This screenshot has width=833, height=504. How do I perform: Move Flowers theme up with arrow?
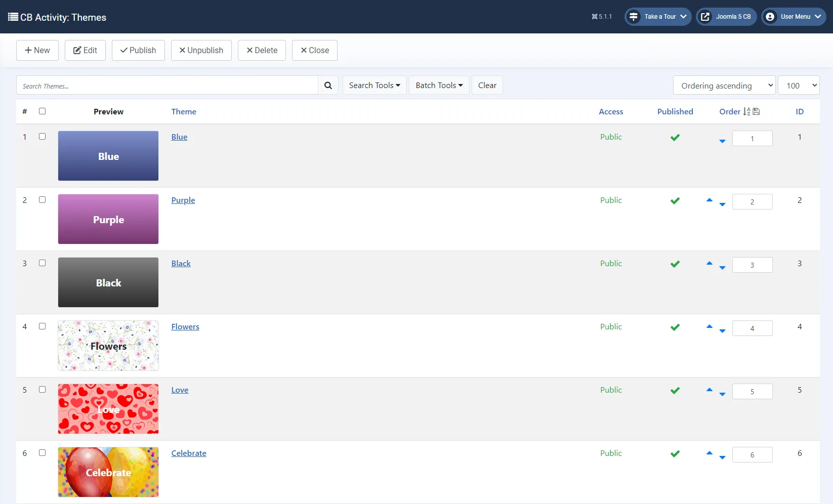tap(710, 327)
